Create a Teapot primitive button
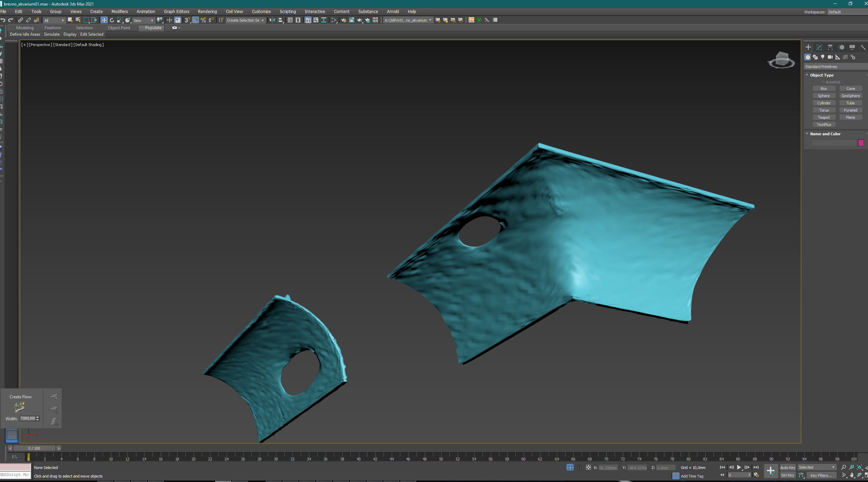 824,117
